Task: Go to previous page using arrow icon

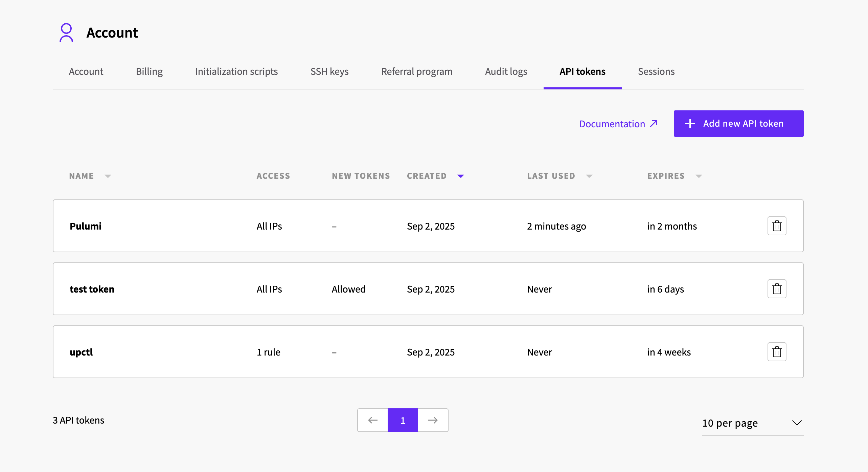Action: tap(372, 420)
